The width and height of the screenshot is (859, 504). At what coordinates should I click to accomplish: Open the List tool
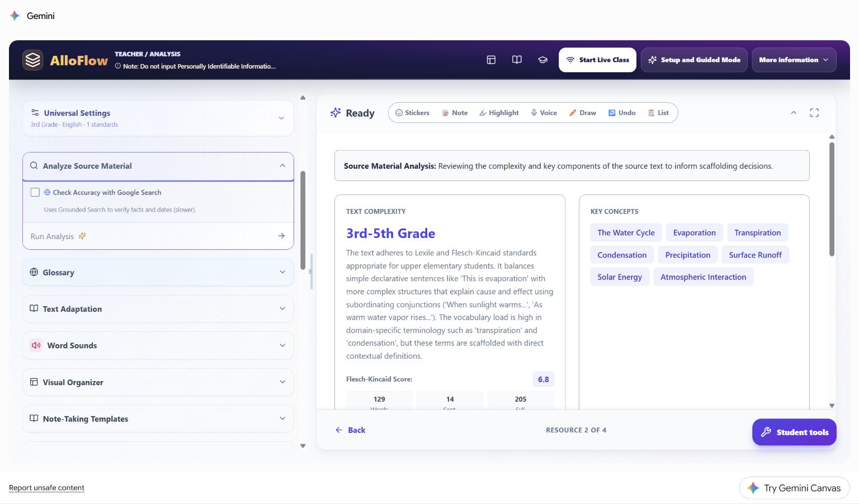[x=658, y=113]
